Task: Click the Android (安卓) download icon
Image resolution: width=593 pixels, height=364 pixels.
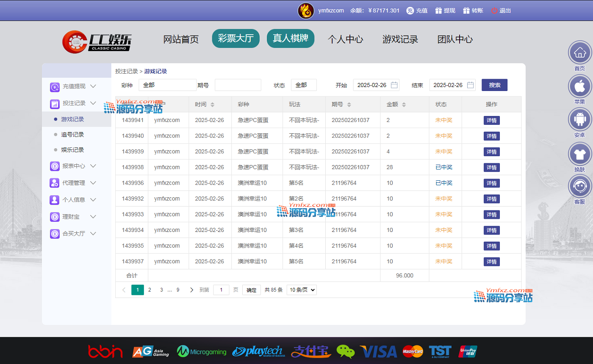Action: pyautogui.click(x=579, y=120)
